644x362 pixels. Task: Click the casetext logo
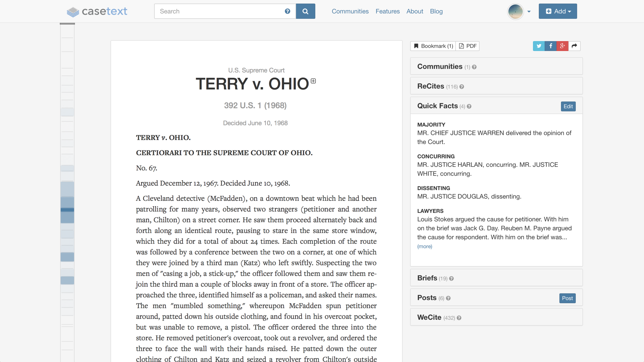pos(97,11)
